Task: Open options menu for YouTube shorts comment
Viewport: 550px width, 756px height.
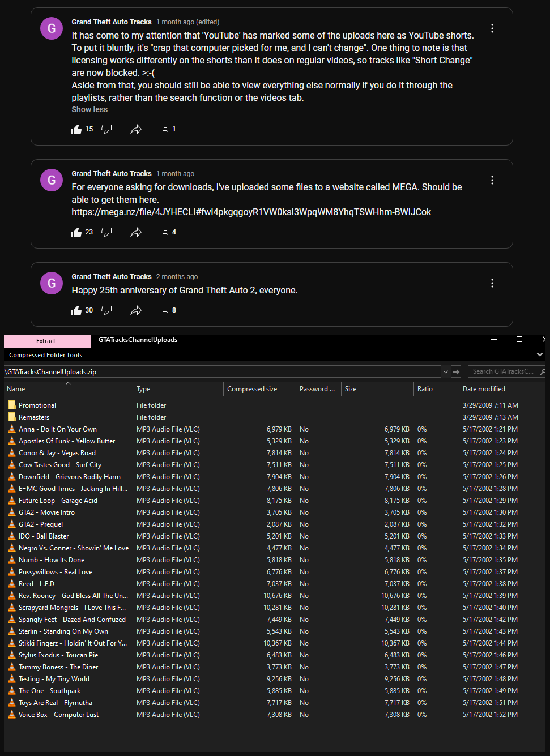Action: pyautogui.click(x=492, y=28)
